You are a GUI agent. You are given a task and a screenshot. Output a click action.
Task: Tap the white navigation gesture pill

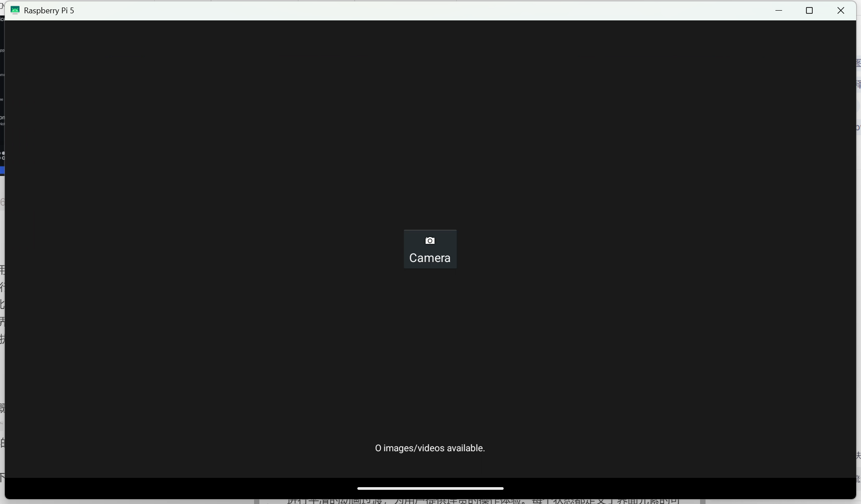click(430, 488)
